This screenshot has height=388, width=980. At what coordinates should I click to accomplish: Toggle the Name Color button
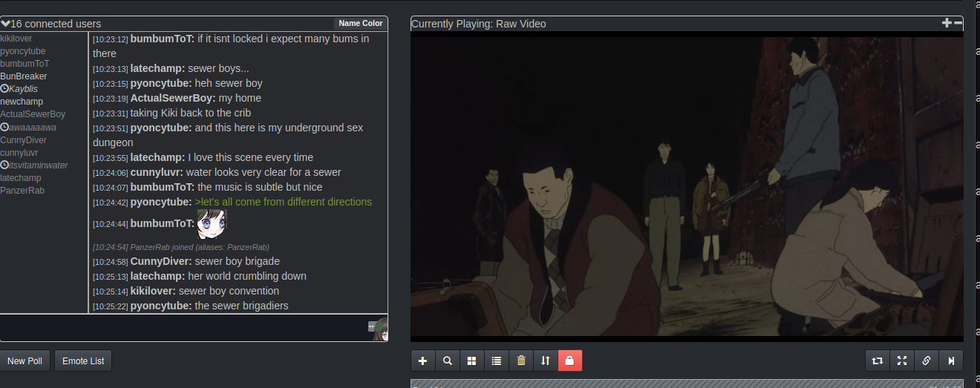coord(361,24)
